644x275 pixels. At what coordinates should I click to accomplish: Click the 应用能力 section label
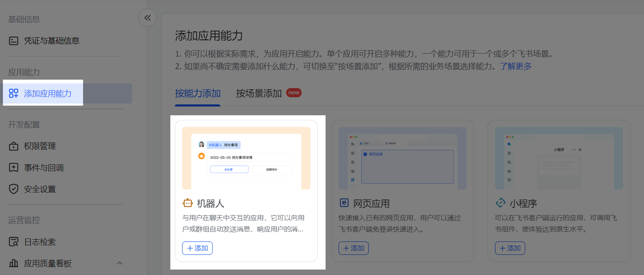[x=24, y=72]
